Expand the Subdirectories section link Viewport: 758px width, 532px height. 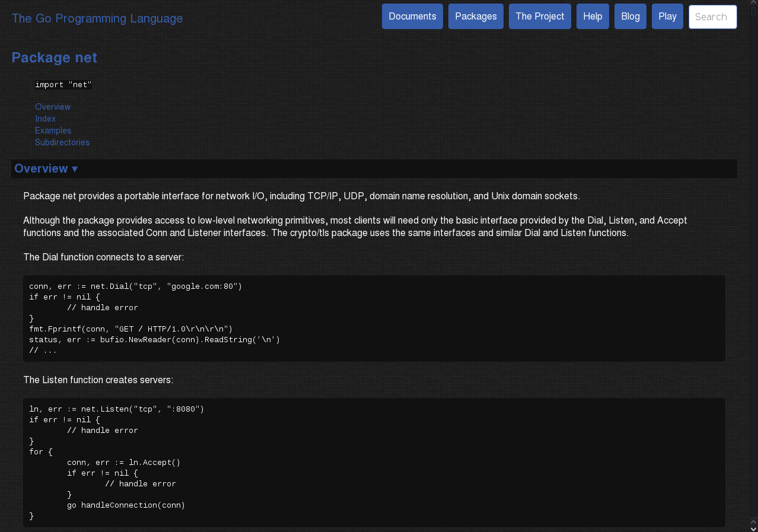[62, 142]
